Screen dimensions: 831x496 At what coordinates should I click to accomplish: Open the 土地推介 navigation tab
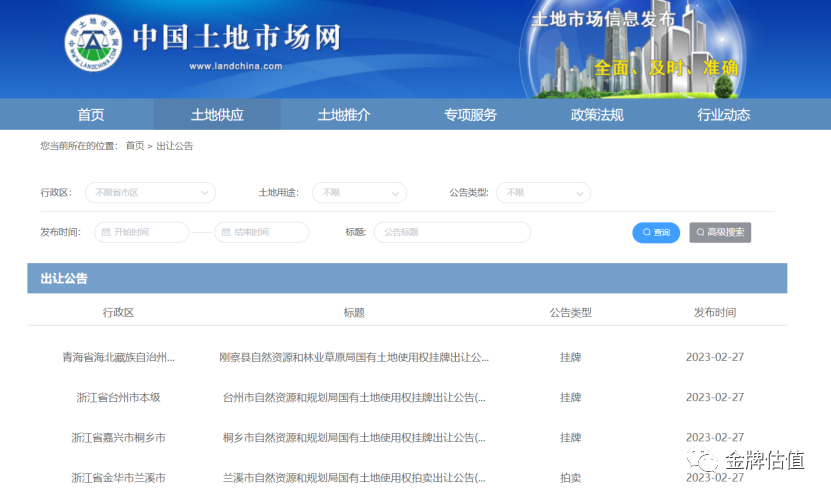[x=344, y=114]
